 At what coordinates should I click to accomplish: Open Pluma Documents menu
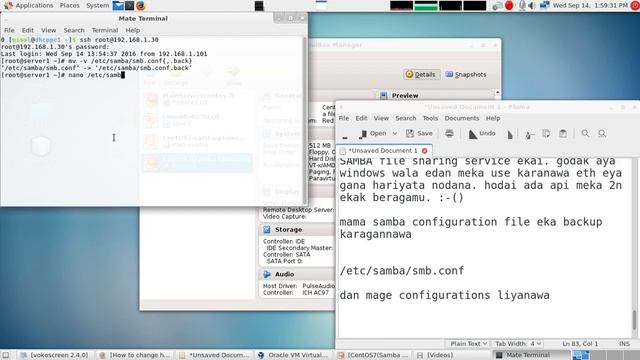(462, 118)
